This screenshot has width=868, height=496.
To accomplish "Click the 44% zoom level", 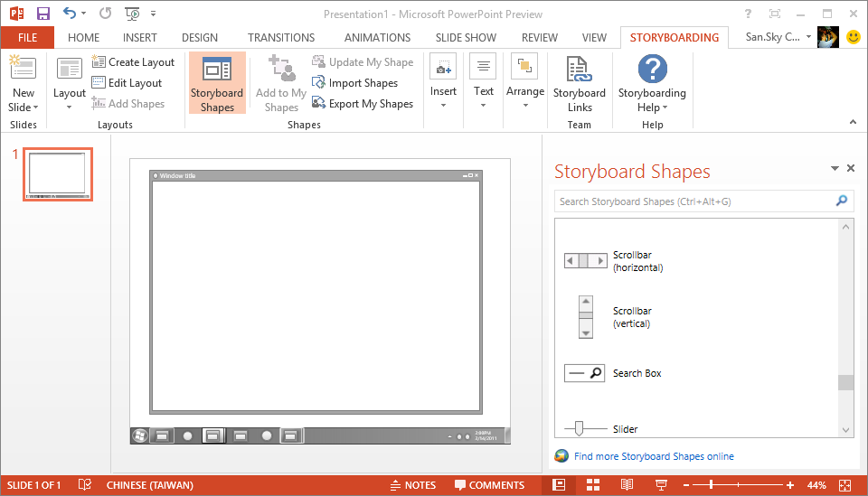I will 816,485.
